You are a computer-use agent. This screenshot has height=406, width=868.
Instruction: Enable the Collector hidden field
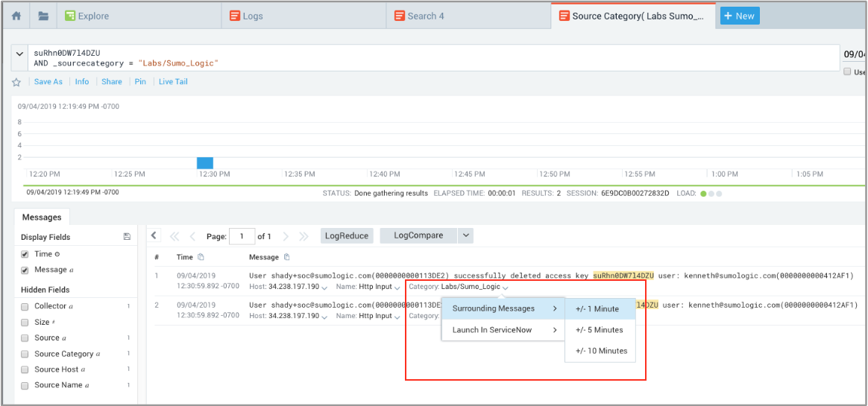coord(25,306)
